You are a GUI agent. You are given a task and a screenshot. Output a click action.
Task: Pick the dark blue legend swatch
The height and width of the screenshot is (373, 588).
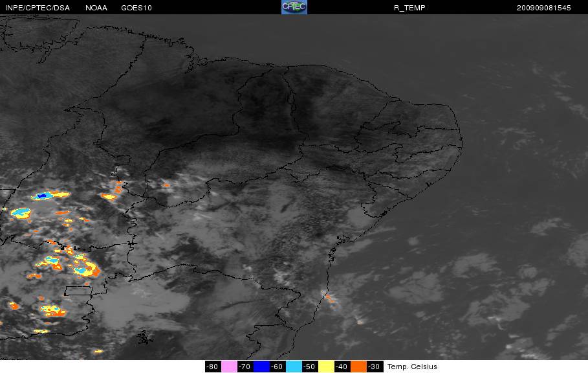[x=261, y=367]
